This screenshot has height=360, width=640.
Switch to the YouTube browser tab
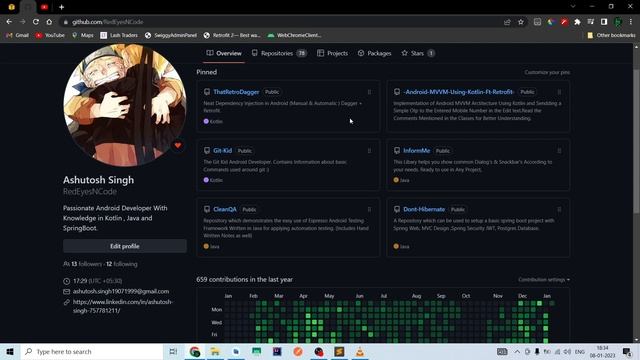(x=44, y=7)
